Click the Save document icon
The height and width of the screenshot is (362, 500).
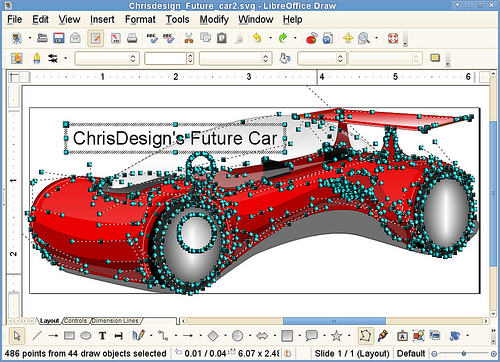coord(59,38)
